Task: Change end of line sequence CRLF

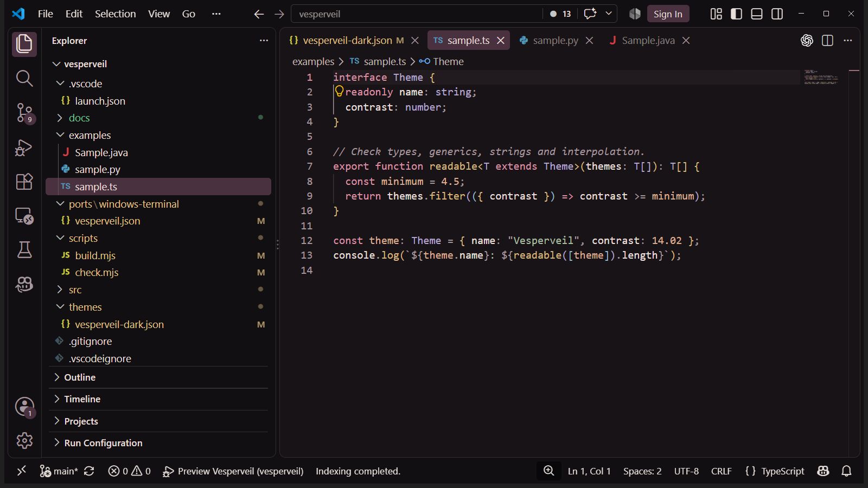Action: pos(722,471)
